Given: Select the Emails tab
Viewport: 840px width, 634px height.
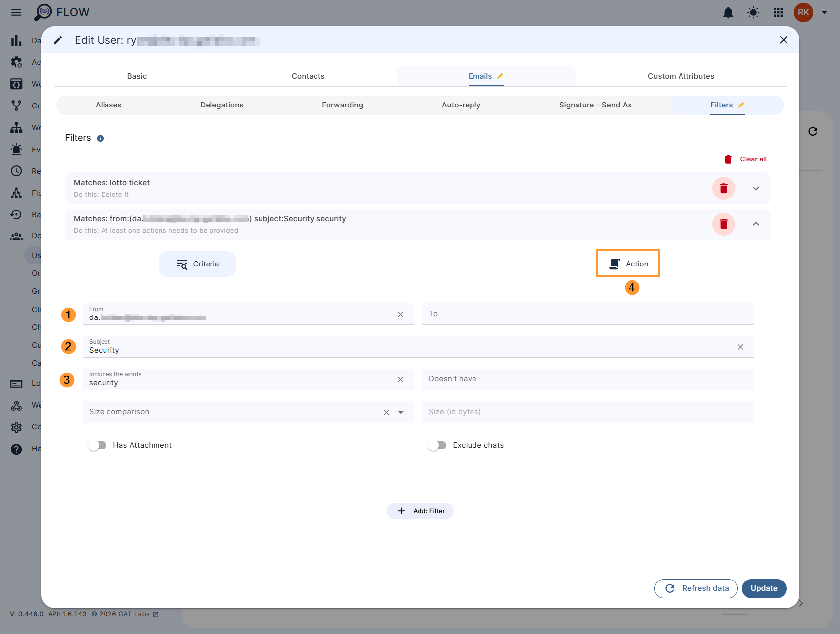Looking at the screenshot, I should click(486, 76).
